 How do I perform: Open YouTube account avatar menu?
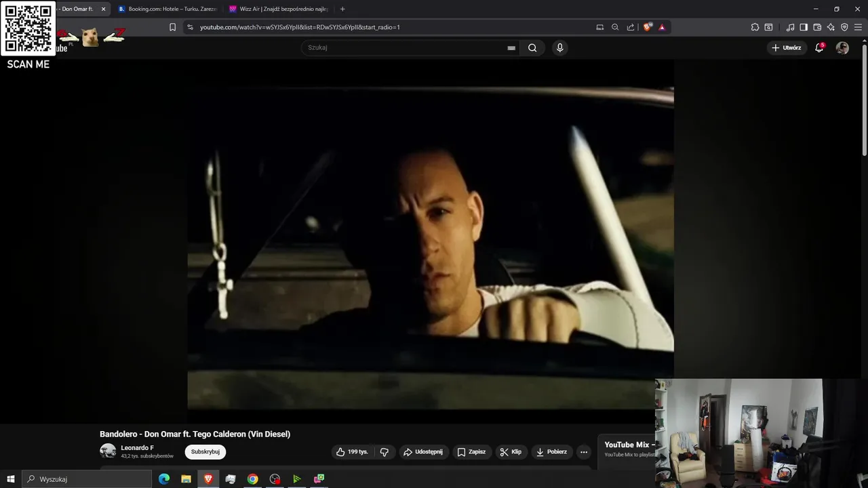coord(842,47)
